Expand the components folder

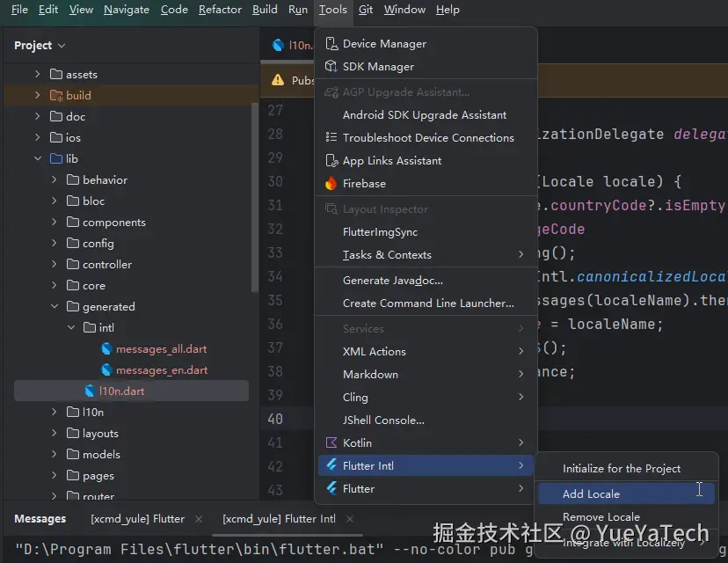(x=55, y=222)
